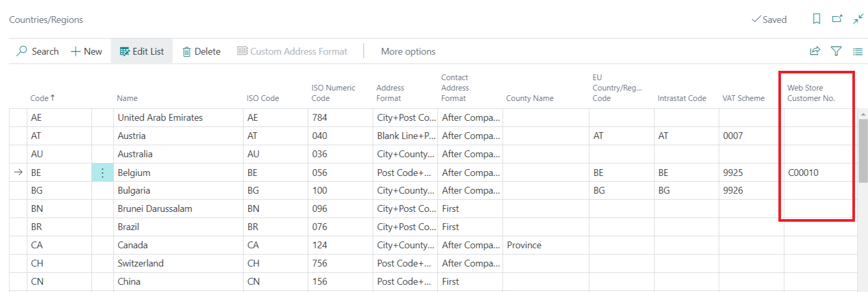
Task: Bookmark this Countries/Regions page
Action: click(816, 19)
